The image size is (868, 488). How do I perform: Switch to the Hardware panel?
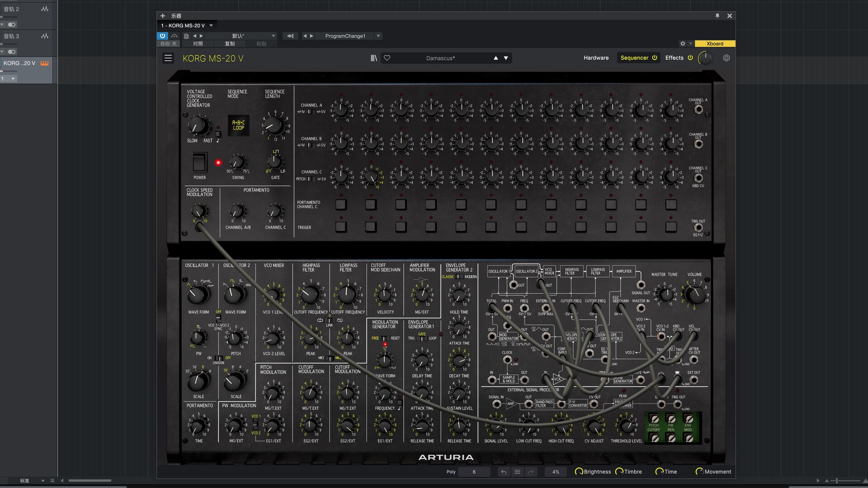[x=596, y=58]
